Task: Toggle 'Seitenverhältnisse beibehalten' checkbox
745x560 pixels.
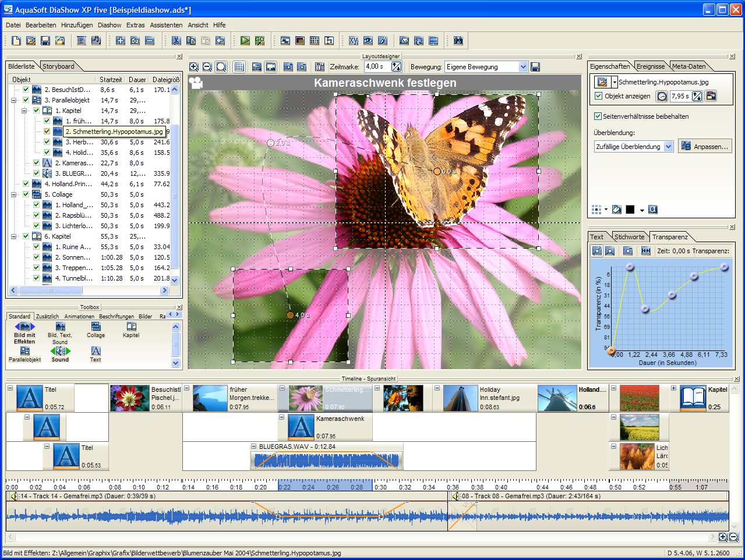Action: [598, 116]
